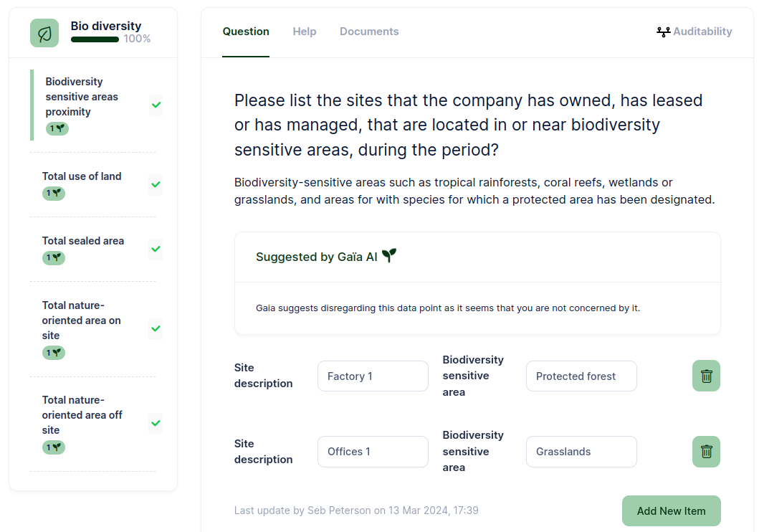Click checkmark beside Total use of land
The image size is (759, 532).
click(156, 184)
